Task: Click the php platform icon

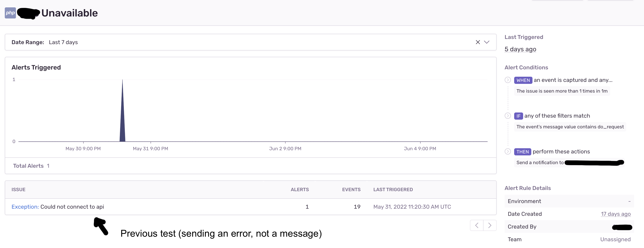Action: pos(10,13)
